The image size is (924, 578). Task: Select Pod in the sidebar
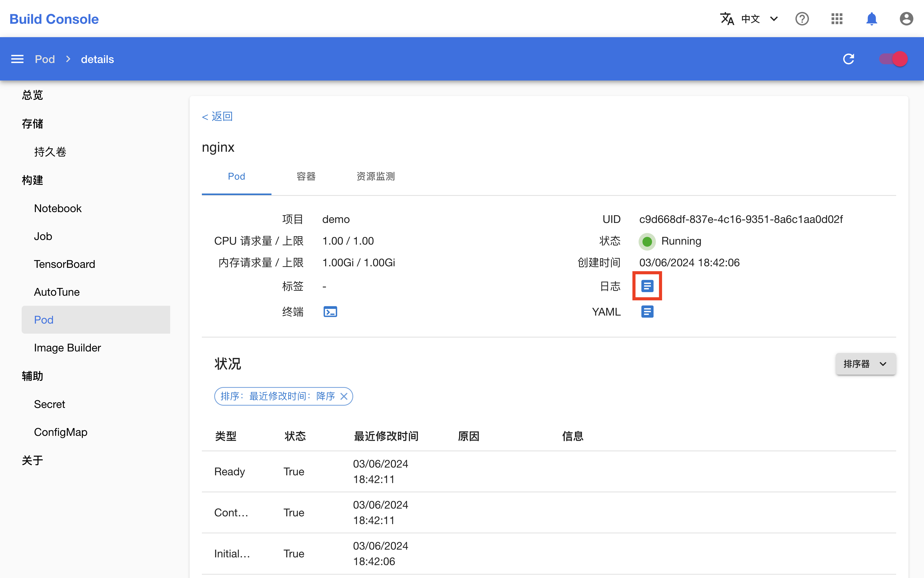coord(95,320)
